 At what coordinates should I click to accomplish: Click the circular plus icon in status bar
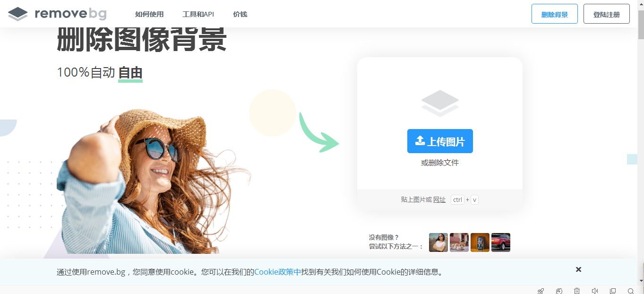click(x=559, y=291)
